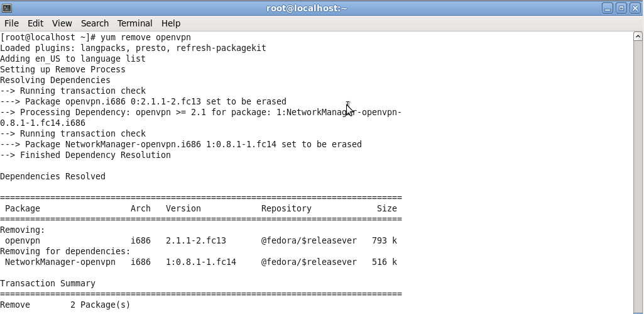The width and height of the screenshot is (644, 314).
Task: Open the File menu
Action: tap(11, 23)
